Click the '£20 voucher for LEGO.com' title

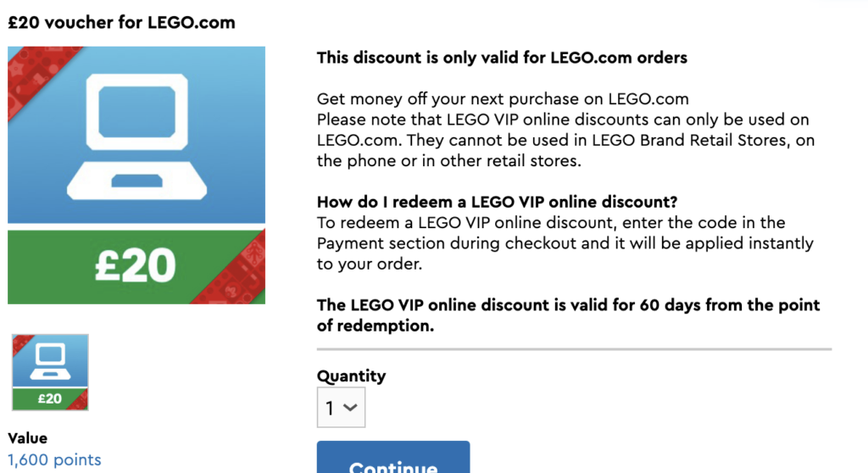(x=121, y=23)
